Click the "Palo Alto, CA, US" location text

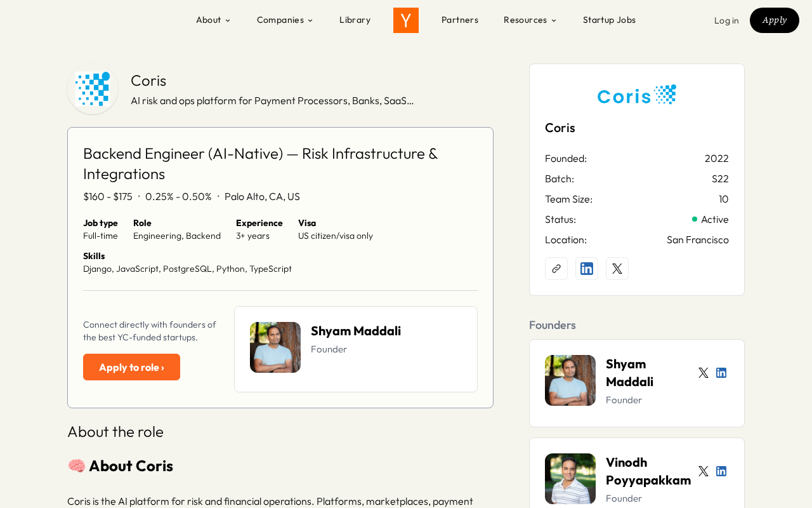point(262,197)
